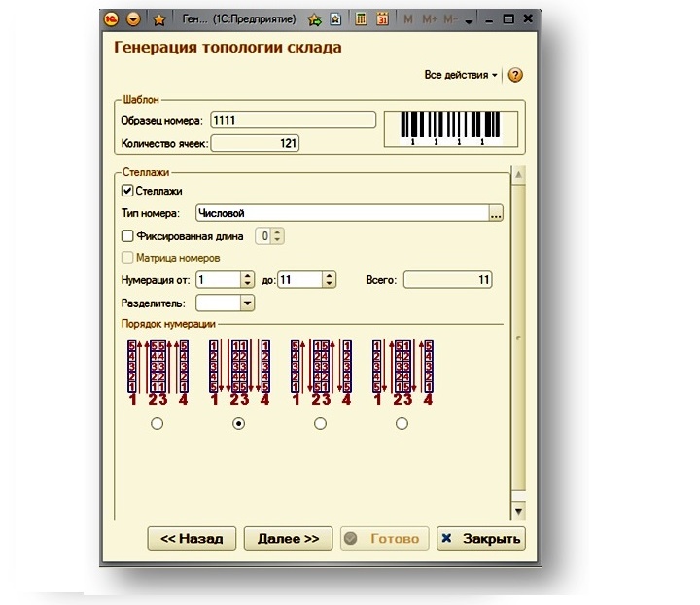The height and width of the screenshot is (605, 700).
Task: Open the calendar icon in title bar
Action: [382, 18]
